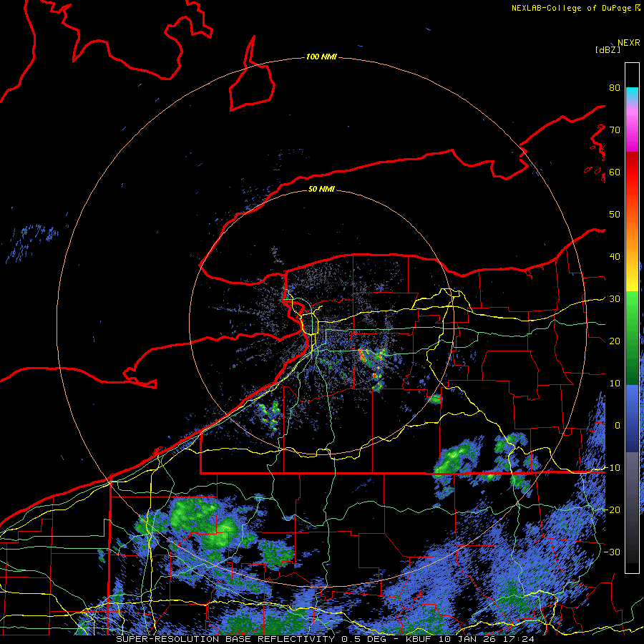Click the cyan top segment of colorbar
The width and height of the screenshot is (644, 644).
click(x=632, y=94)
